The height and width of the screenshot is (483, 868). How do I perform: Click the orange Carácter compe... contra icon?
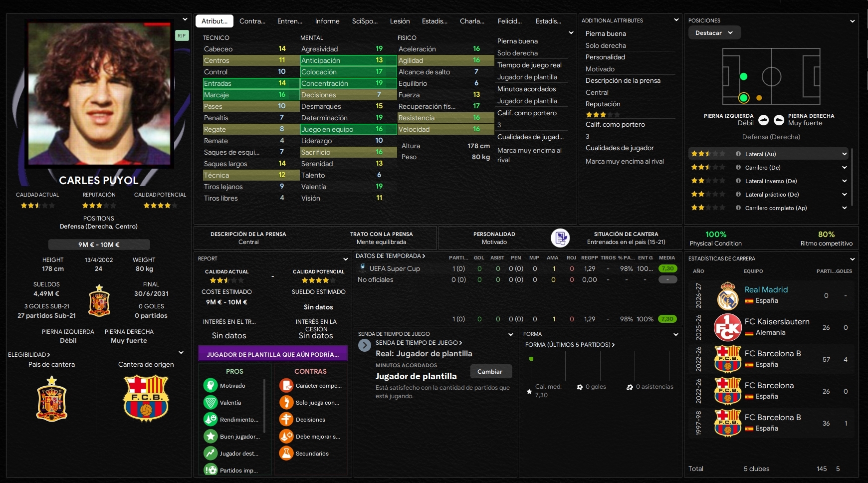286,385
